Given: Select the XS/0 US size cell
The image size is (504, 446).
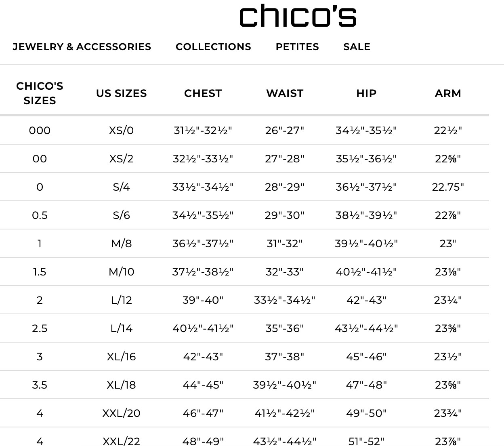Looking at the screenshot, I should coord(121,130).
